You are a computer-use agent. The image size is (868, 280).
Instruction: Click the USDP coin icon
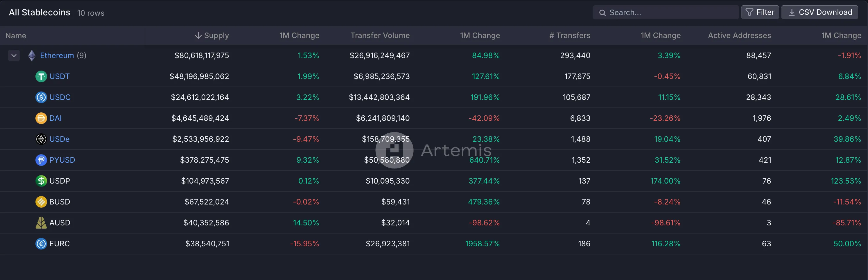coord(41,181)
